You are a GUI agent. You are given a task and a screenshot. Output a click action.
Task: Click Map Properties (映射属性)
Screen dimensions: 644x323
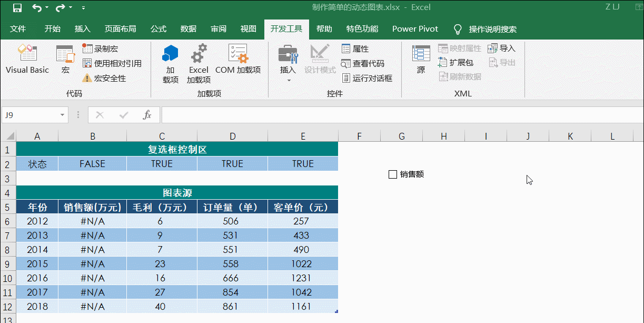coord(460,48)
